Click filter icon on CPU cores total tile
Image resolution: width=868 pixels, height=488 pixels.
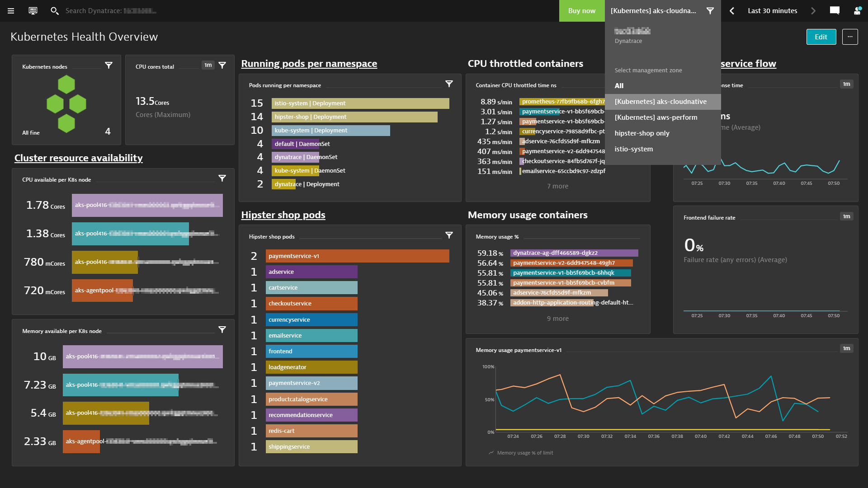click(222, 66)
